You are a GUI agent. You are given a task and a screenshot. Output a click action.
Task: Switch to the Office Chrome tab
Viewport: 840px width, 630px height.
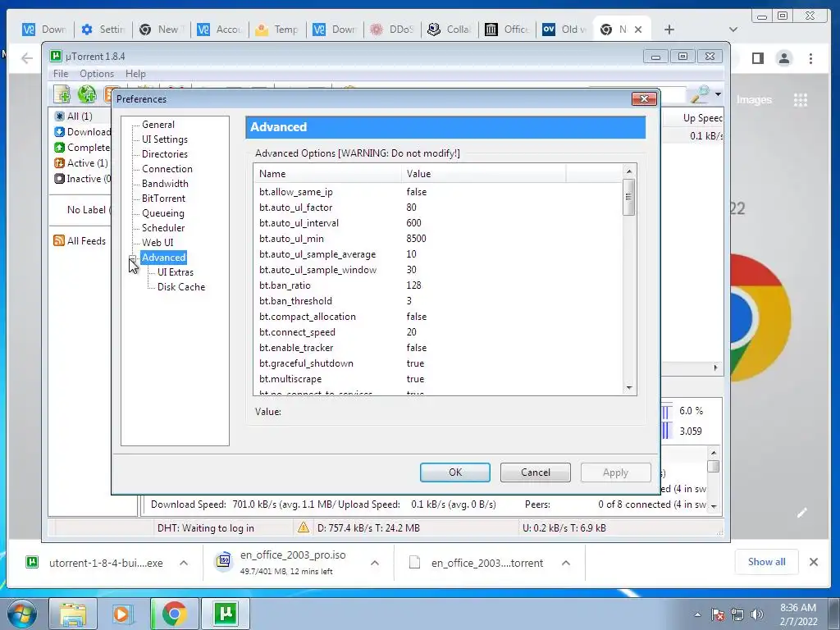[x=507, y=30]
